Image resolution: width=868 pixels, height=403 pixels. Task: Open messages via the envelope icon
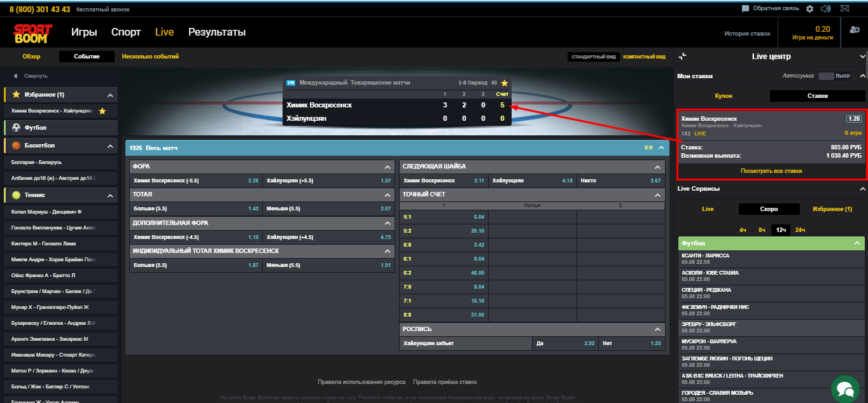(x=844, y=9)
